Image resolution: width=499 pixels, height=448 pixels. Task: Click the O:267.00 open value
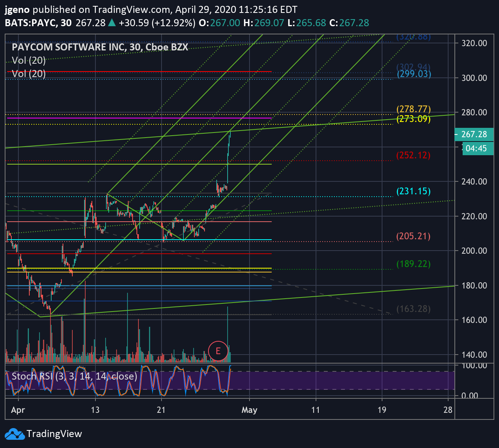click(x=219, y=23)
